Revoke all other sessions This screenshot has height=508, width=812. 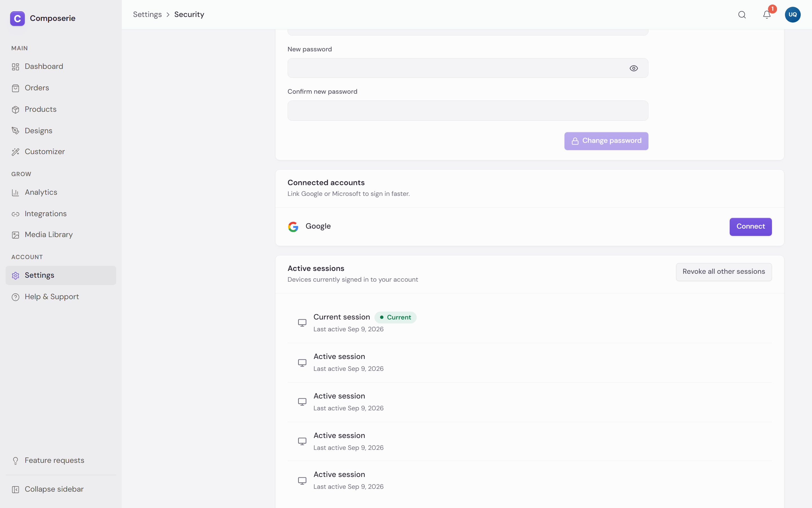[724, 272]
